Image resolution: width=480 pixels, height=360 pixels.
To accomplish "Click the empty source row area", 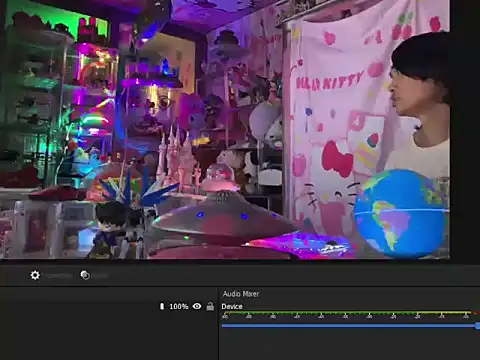I will (x=78, y=306).
